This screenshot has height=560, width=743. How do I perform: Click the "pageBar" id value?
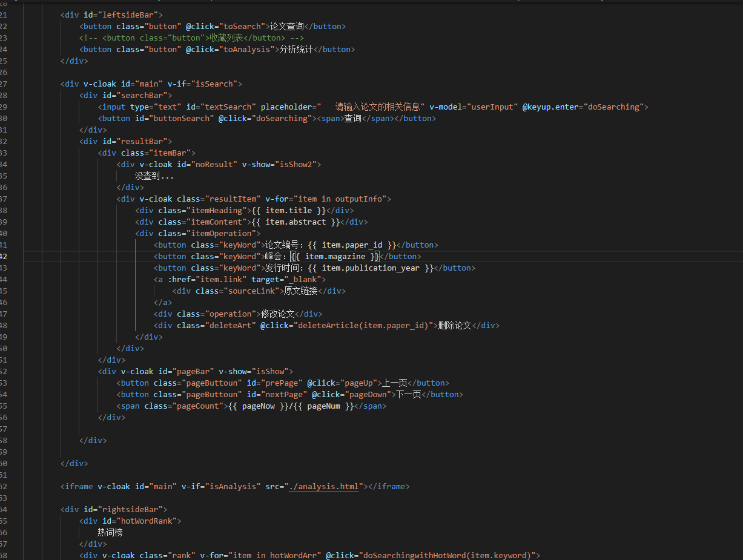pos(193,371)
